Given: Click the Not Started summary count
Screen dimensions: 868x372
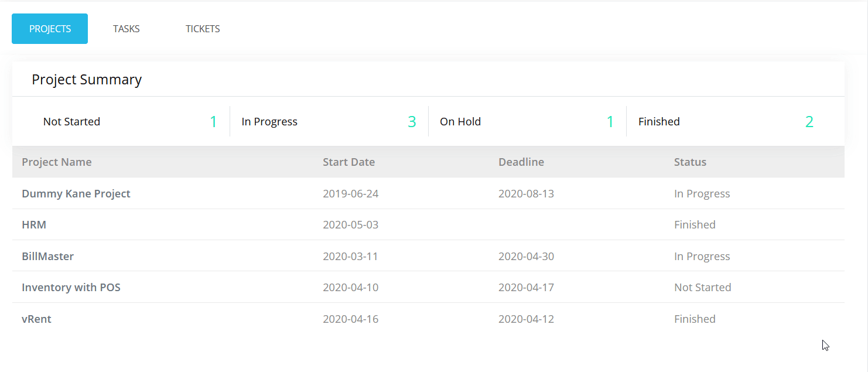Looking at the screenshot, I should tap(213, 122).
